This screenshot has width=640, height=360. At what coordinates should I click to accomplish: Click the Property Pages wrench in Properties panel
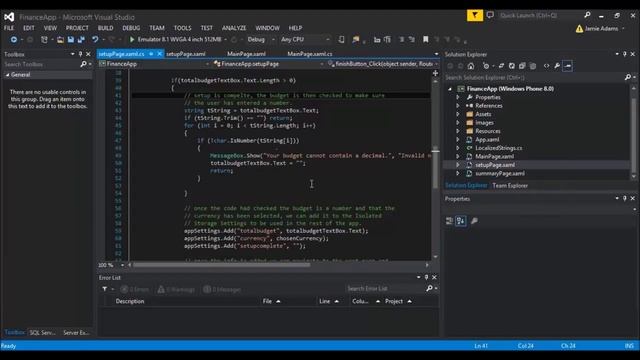click(x=474, y=221)
